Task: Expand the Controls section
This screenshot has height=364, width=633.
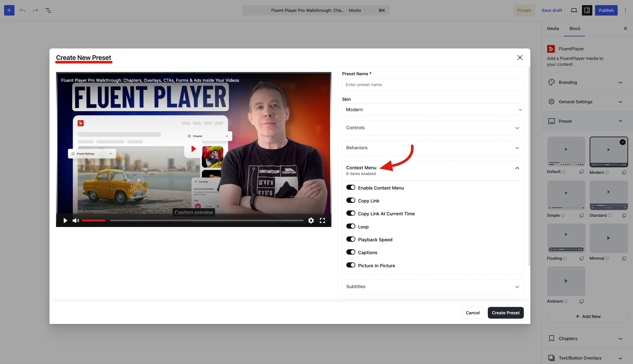Action: (x=433, y=128)
